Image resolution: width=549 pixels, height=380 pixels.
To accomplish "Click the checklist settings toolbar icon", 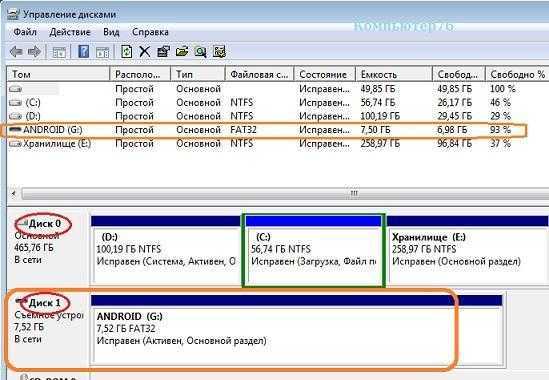I will click(x=219, y=52).
